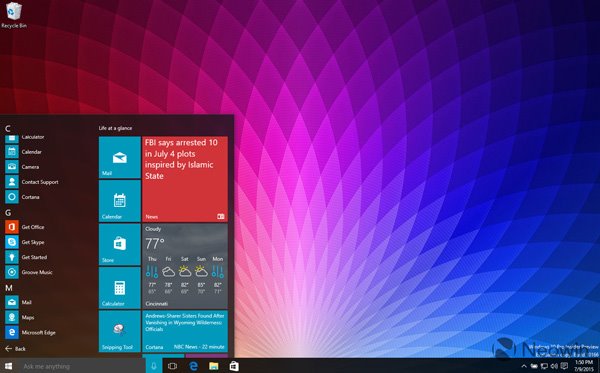This screenshot has width=600, height=373.
Task: Open Task View from taskbar
Action: [173, 366]
